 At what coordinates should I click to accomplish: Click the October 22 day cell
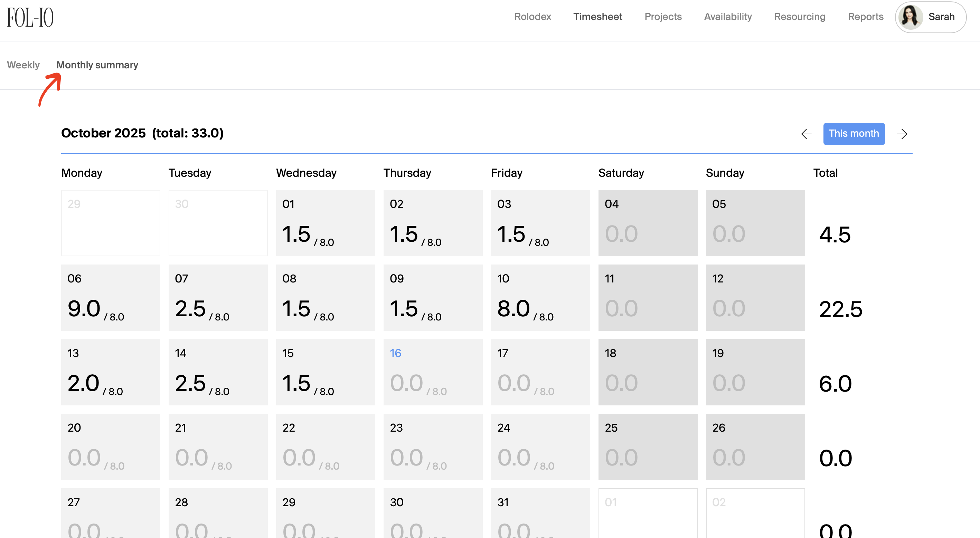click(325, 447)
